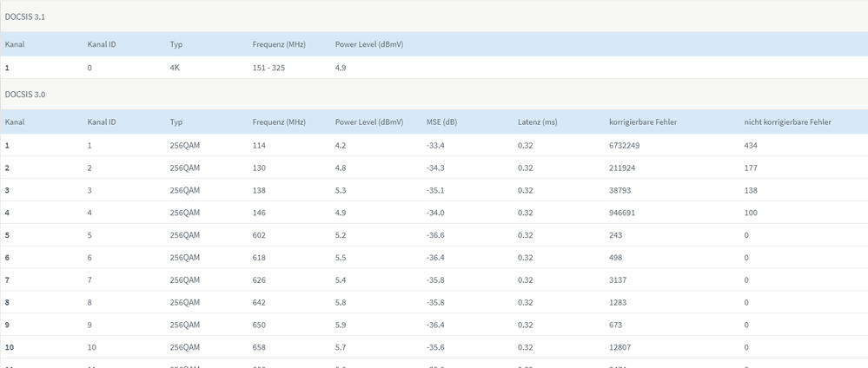The image size is (868, 368).
Task: Select uncorrectable errors value 434
Action: click(x=751, y=146)
